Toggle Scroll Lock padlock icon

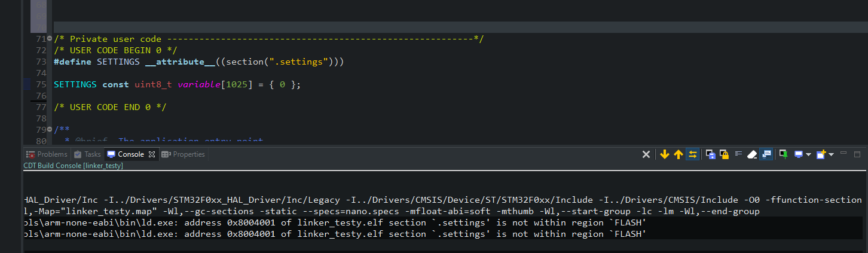tap(724, 154)
